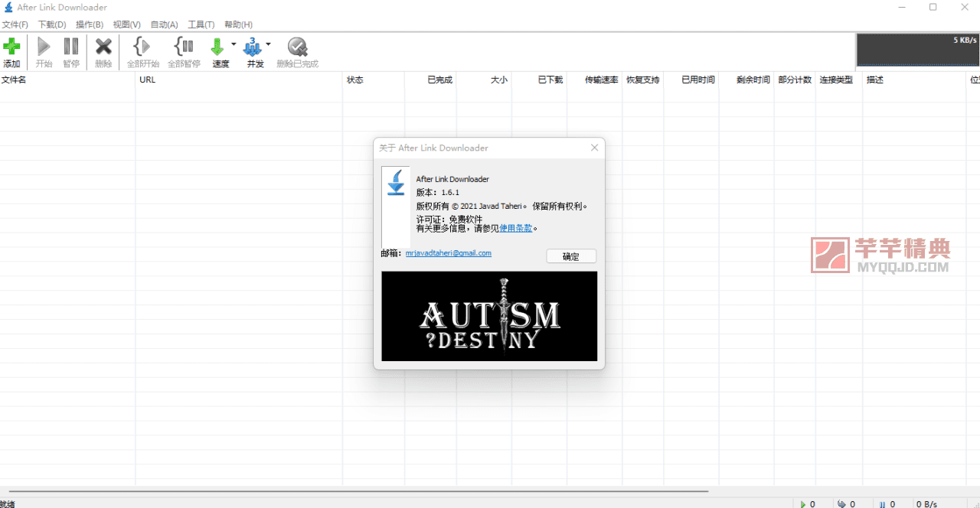Click the download arrow logo in About dialog
Viewport: 980px width, 508px height.
[396, 182]
